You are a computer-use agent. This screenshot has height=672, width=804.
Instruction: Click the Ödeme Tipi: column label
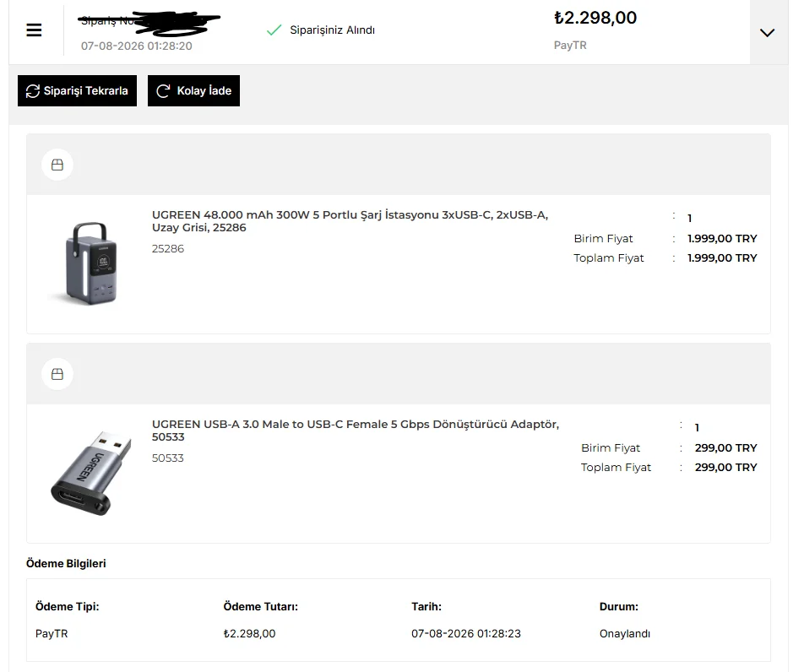click(68, 606)
